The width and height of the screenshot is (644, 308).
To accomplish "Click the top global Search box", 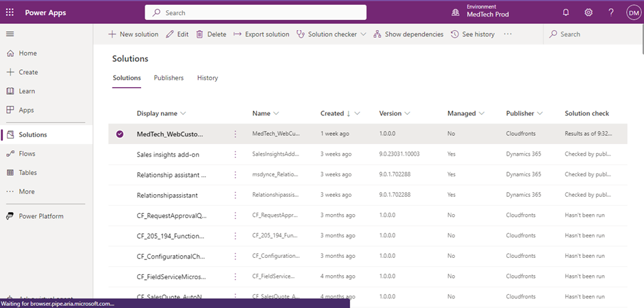I will click(256, 12).
